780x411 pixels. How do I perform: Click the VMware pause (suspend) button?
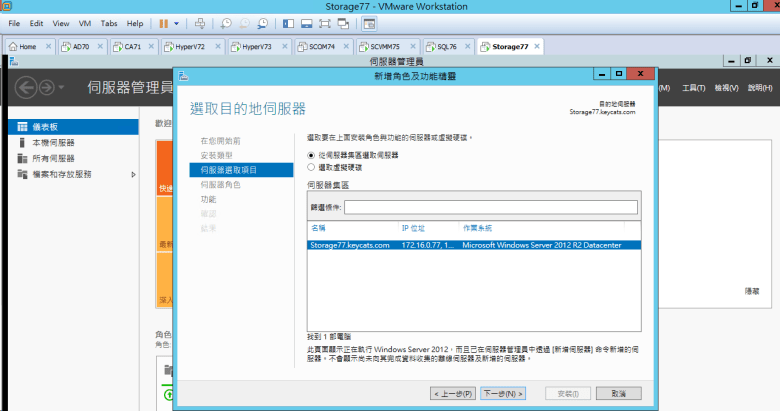tap(164, 22)
